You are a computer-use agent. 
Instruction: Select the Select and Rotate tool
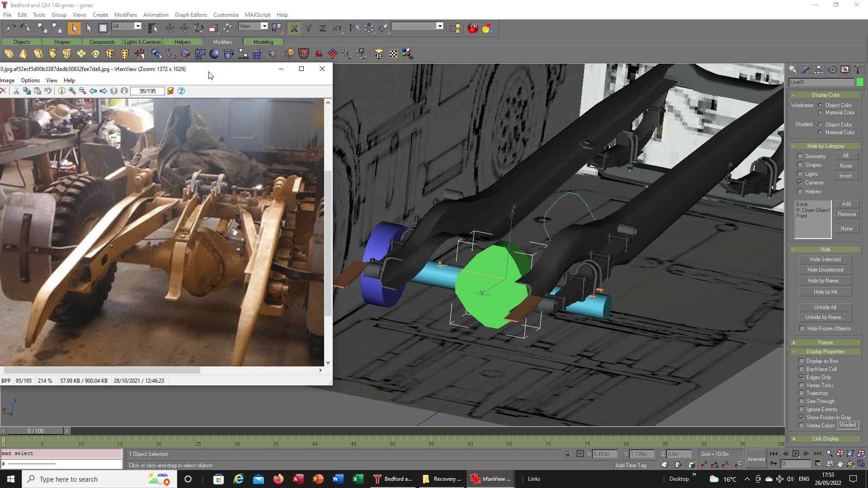point(199,28)
